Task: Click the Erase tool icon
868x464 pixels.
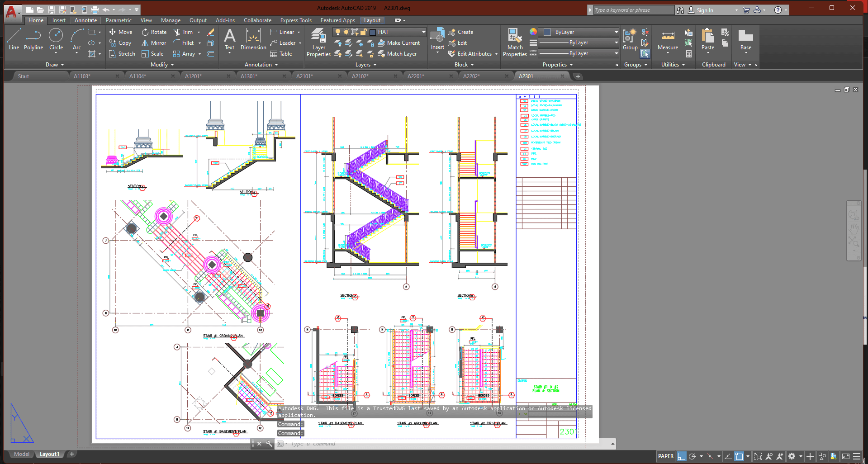Action: coord(210,32)
